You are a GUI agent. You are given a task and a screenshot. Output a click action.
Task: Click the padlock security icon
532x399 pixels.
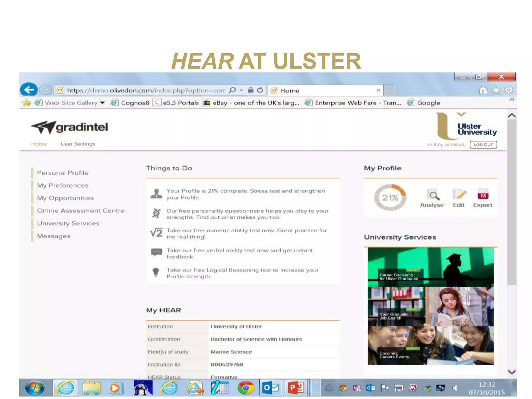[250, 90]
